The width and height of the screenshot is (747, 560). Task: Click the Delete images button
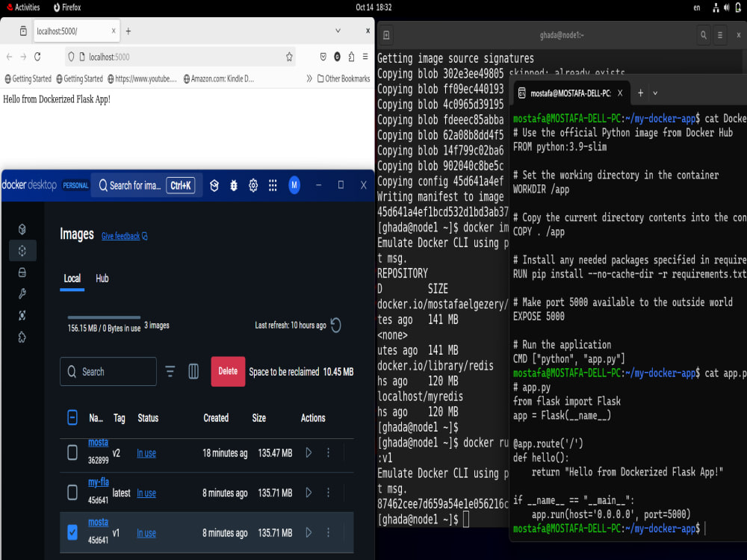[228, 371]
